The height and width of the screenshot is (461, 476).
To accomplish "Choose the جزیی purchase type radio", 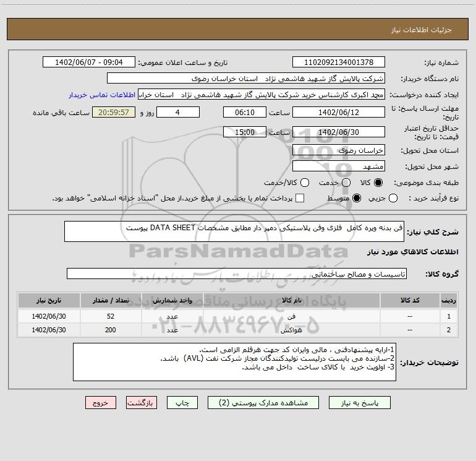I will coord(393,198).
